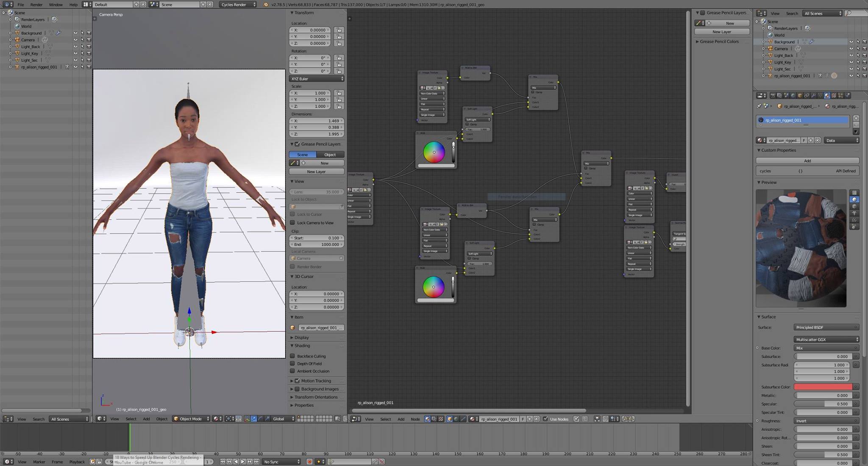Viewport: 868px width, 466px height.
Task: Click the red Subsurface Color swatch
Action: [x=823, y=387]
